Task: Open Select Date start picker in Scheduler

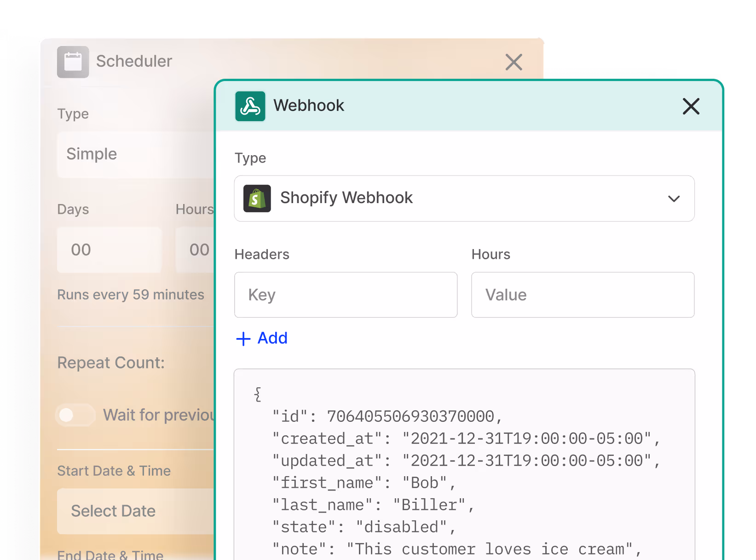Action: 136,511
